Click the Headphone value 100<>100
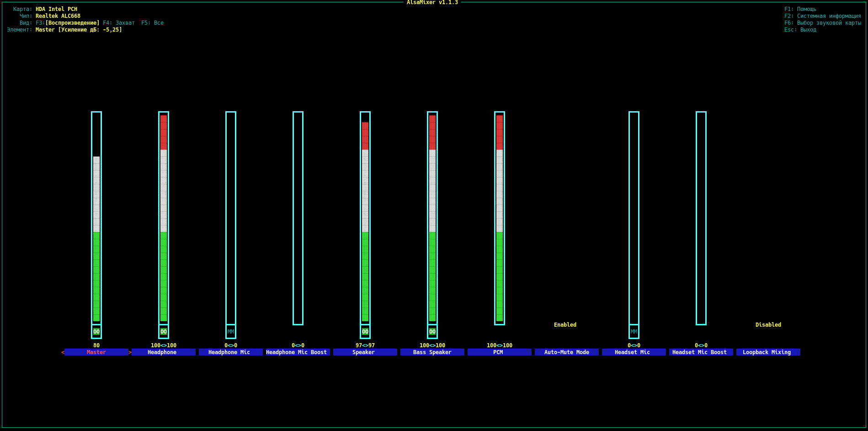 164,345
